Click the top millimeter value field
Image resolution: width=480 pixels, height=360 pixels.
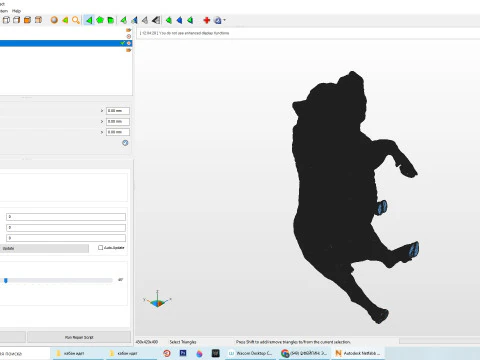pos(118,111)
